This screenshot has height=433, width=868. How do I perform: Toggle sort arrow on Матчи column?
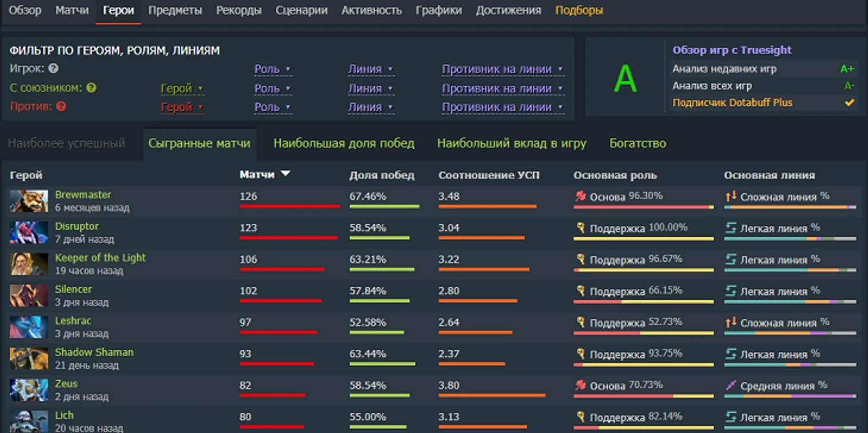point(285,174)
